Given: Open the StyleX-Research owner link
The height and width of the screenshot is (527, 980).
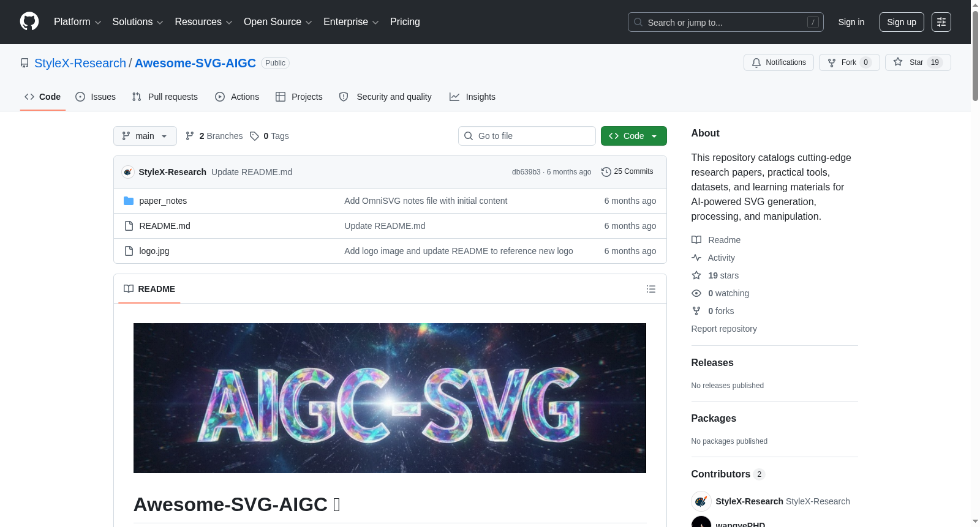Looking at the screenshot, I should [x=80, y=63].
